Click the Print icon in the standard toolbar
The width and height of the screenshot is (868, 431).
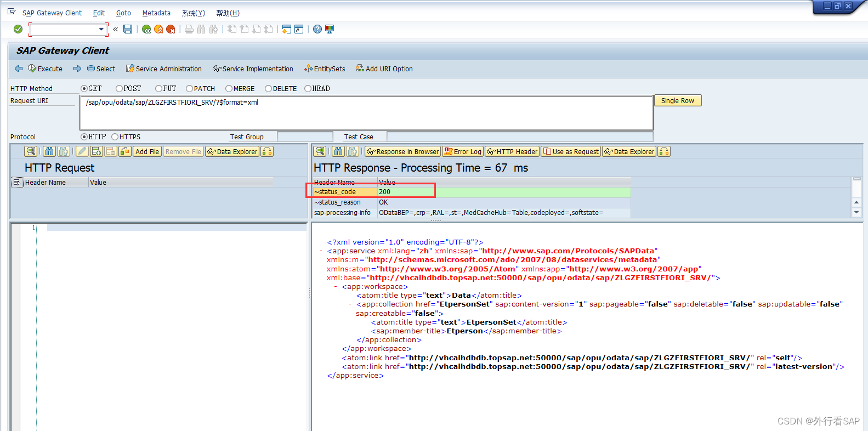[189, 29]
